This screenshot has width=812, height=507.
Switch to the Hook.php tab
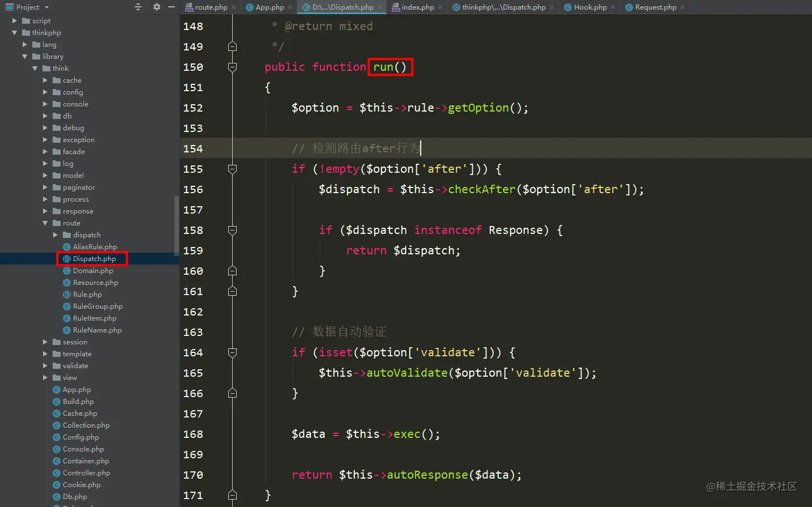click(x=590, y=7)
